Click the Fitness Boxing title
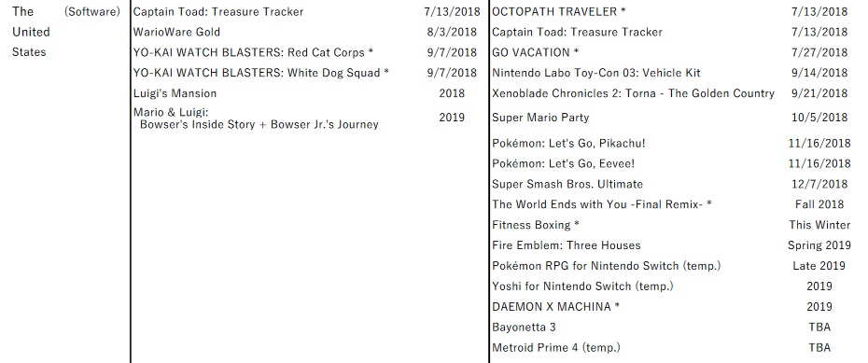Screen dimensions: 868x363 tap(536, 225)
